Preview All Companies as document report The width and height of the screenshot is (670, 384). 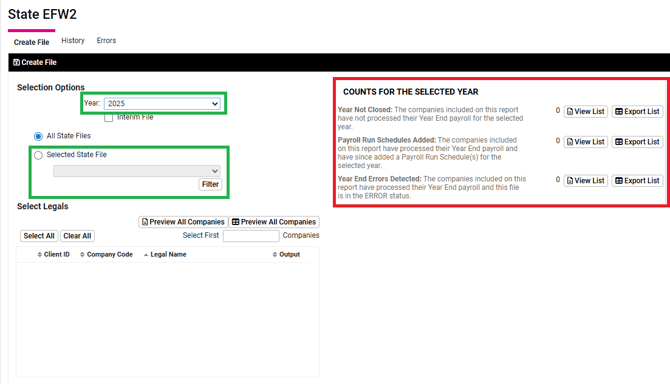coord(183,222)
